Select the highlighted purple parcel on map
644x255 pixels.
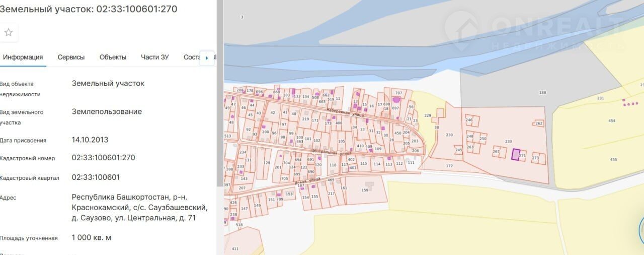coord(515,154)
